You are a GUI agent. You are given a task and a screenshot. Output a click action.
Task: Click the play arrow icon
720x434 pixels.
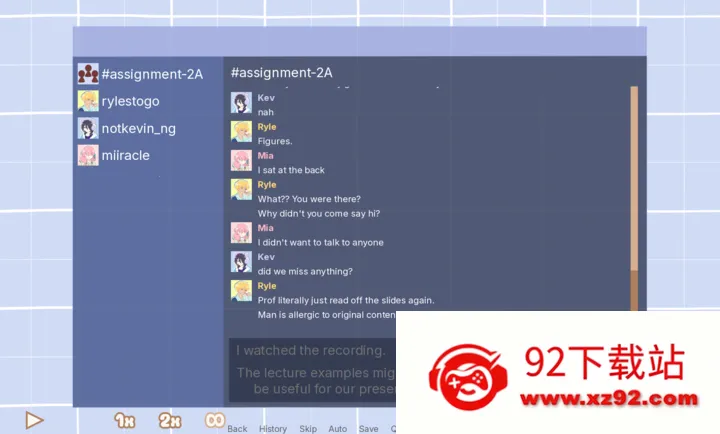34,421
